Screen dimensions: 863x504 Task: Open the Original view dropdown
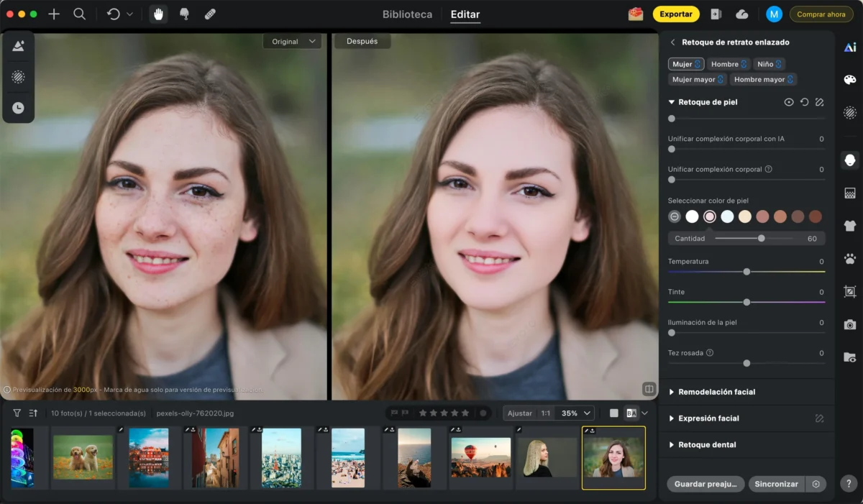pyautogui.click(x=293, y=42)
